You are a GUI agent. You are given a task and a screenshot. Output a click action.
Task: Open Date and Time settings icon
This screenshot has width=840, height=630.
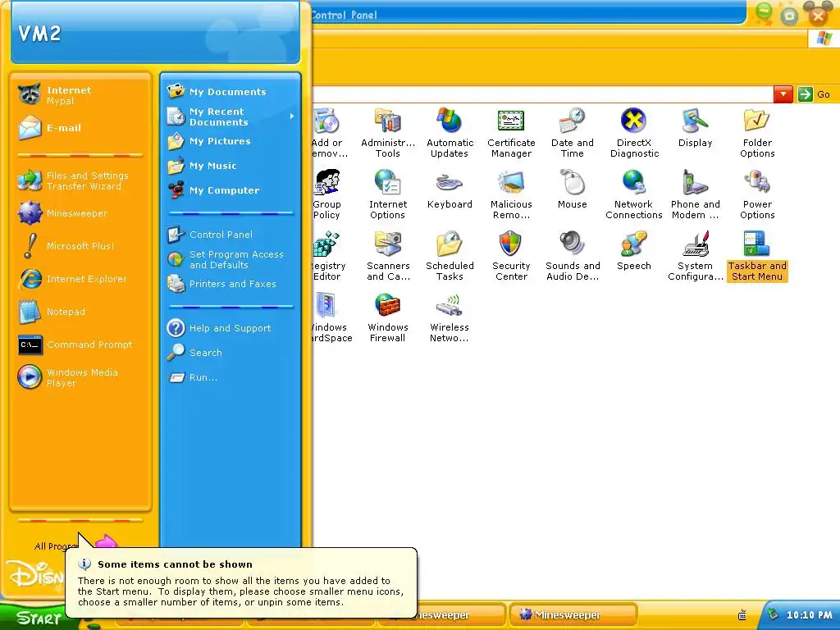572,132
